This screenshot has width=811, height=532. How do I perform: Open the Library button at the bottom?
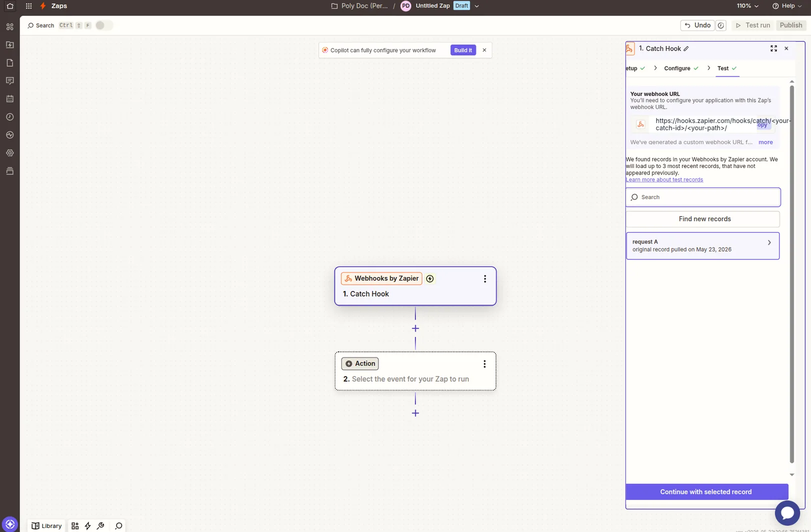(46, 526)
